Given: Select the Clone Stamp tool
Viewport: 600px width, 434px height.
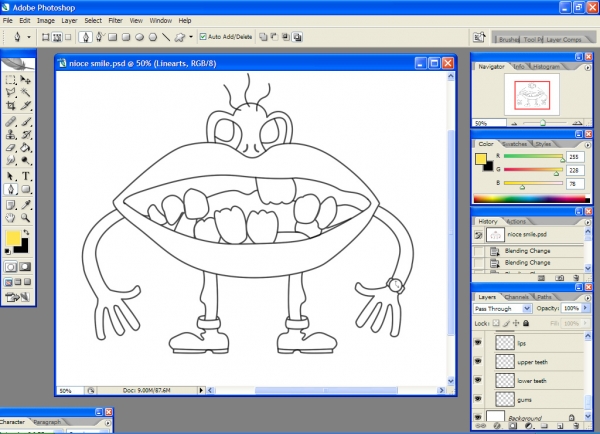Looking at the screenshot, I should (10, 135).
